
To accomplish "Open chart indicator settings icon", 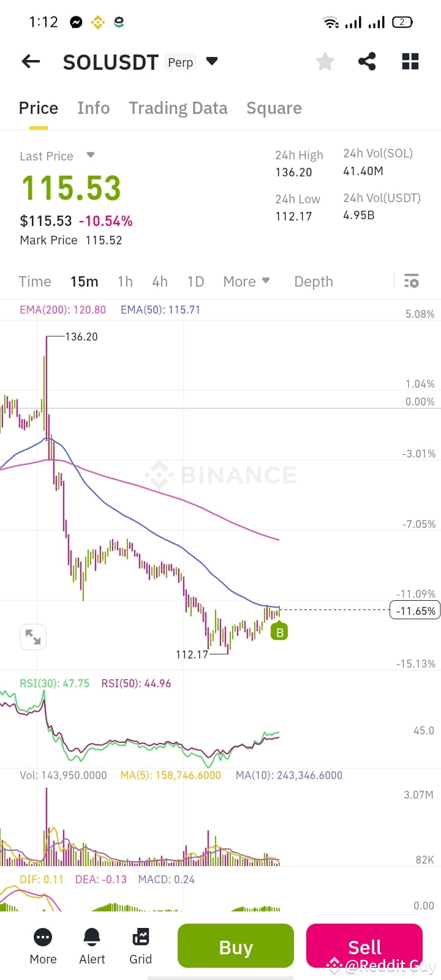I will 412,281.
